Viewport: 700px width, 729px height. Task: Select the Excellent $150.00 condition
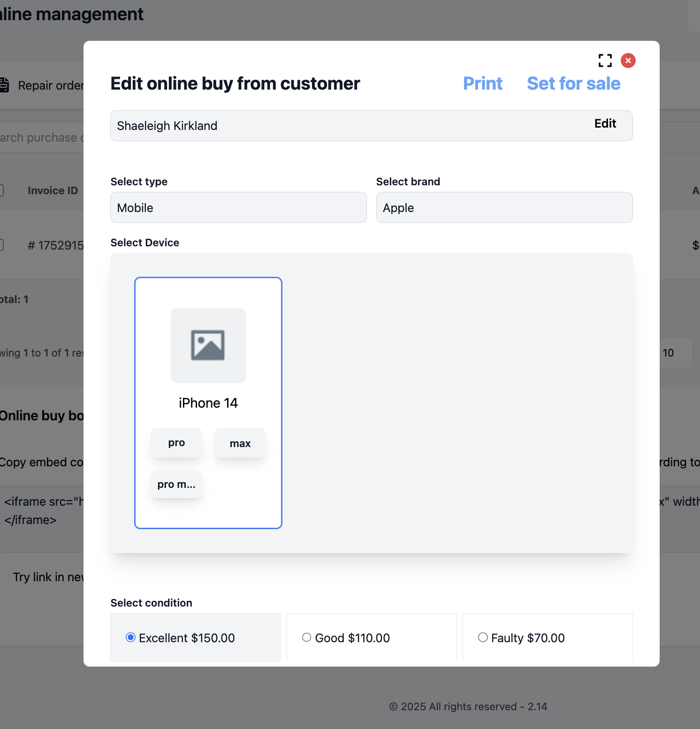tap(131, 638)
